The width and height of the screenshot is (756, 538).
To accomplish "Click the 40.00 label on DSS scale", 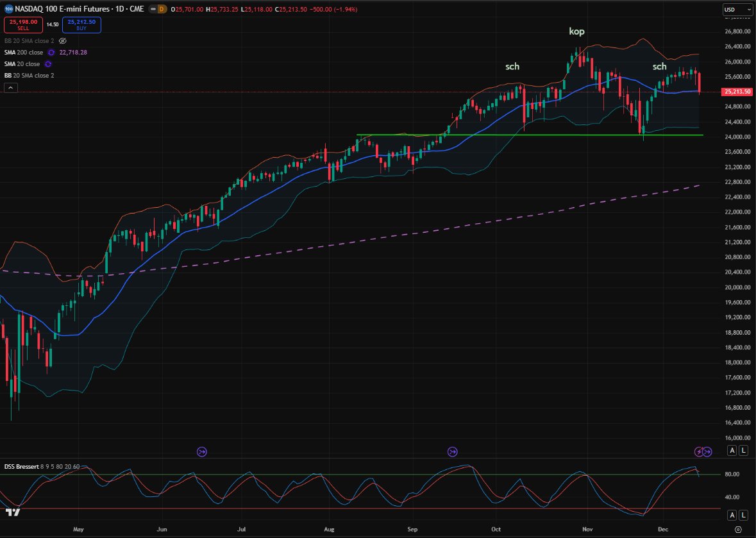I will tap(733, 497).
